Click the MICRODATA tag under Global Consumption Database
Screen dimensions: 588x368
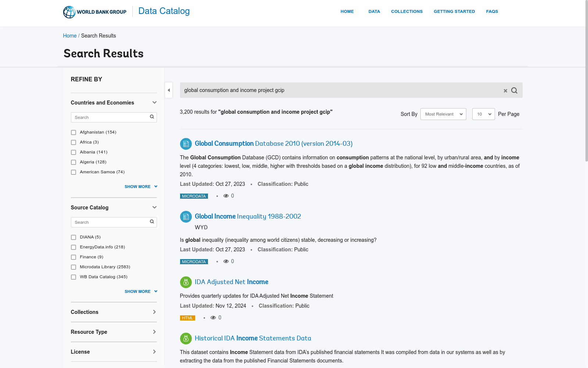(194, 196)
